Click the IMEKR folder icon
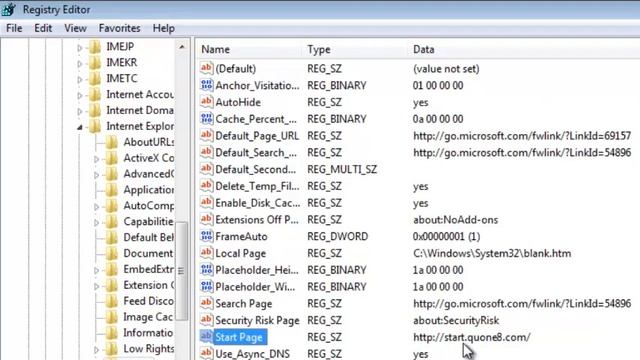Viewport: 640px width, 360px height. tap(95, 62)
